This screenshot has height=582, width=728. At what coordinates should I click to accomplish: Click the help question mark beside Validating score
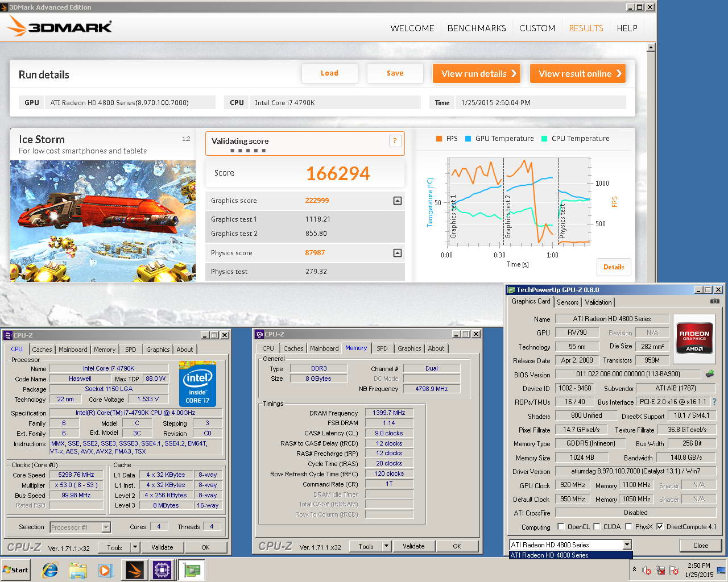tap(395, 141)
